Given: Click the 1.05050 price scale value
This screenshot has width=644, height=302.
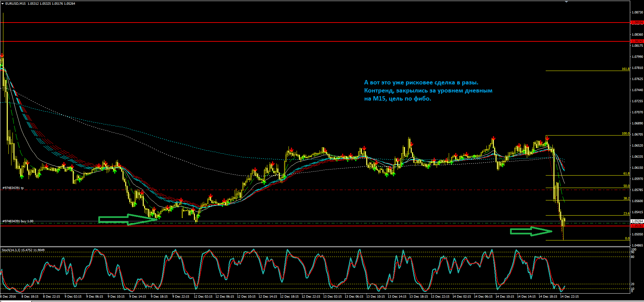Looking at the screenshot, I should pyautogui.click(x=638, y=234).
